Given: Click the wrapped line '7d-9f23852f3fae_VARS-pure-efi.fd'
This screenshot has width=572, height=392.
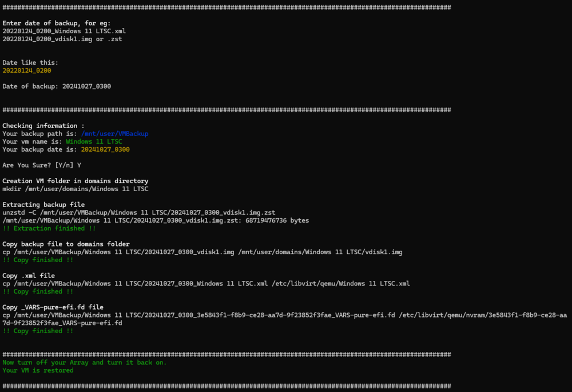Looking at the screenshot, I should click(x=62, y=323).
